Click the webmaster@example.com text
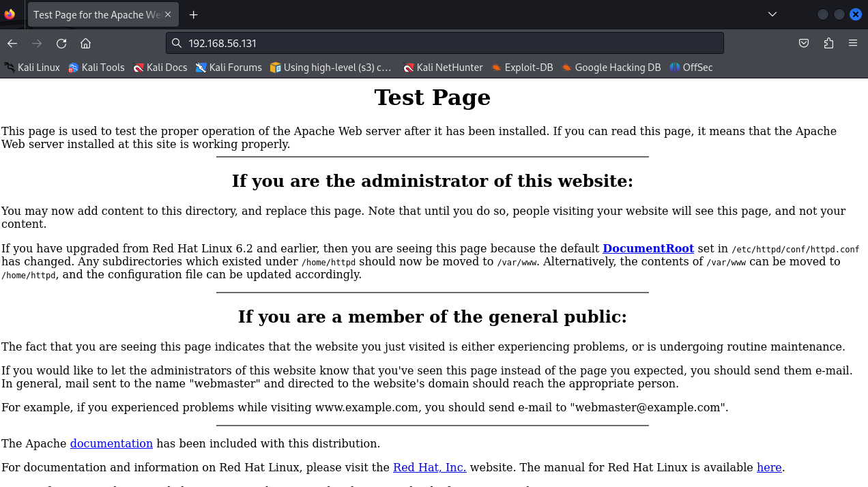Image resolution: width=868 pixels, height=487 pixels. 647,407
